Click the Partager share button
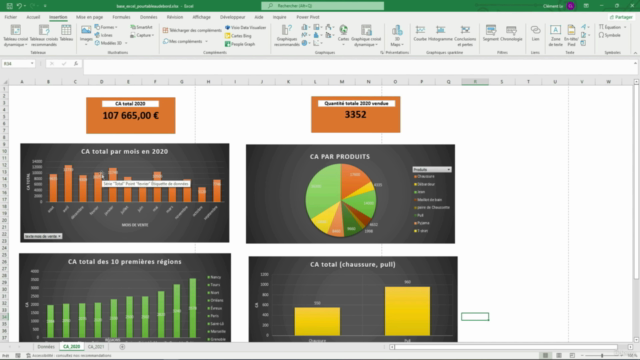 621,17
